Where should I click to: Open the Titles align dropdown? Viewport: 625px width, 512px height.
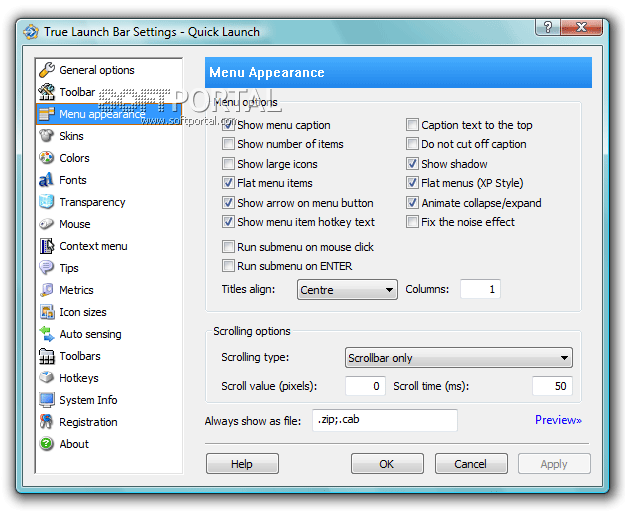click(347, 290)
